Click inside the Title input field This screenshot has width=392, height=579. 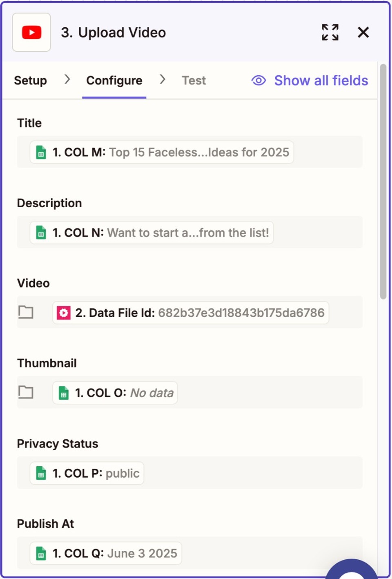pyautogui.click(x=189, y=152)
